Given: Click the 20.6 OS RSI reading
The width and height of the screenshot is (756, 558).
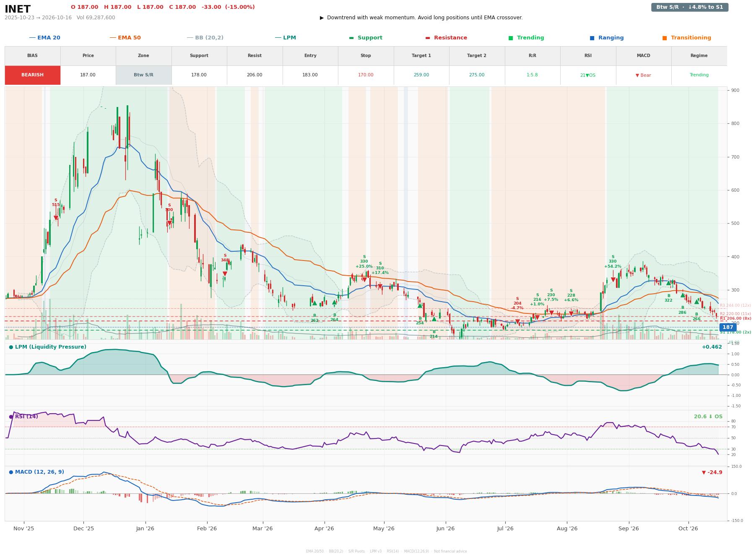Looking at the screenshot, I should click(708, 417).
